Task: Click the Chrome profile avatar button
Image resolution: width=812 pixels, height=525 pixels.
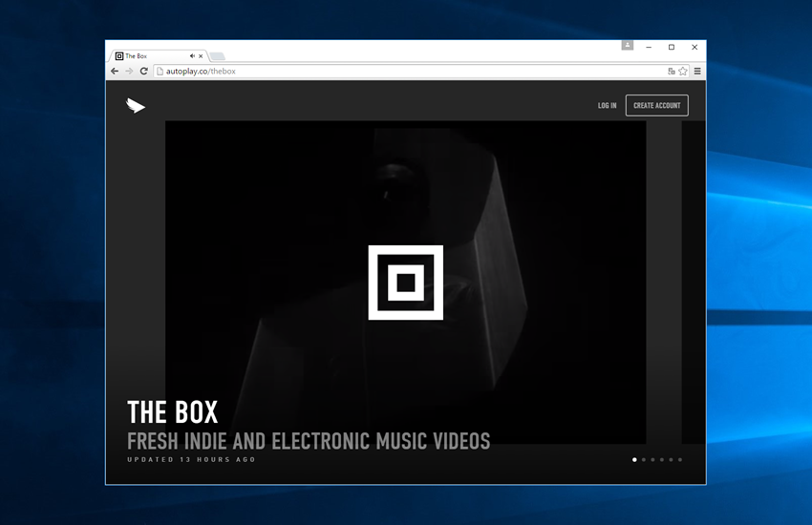Action: (x=627, y=46)
